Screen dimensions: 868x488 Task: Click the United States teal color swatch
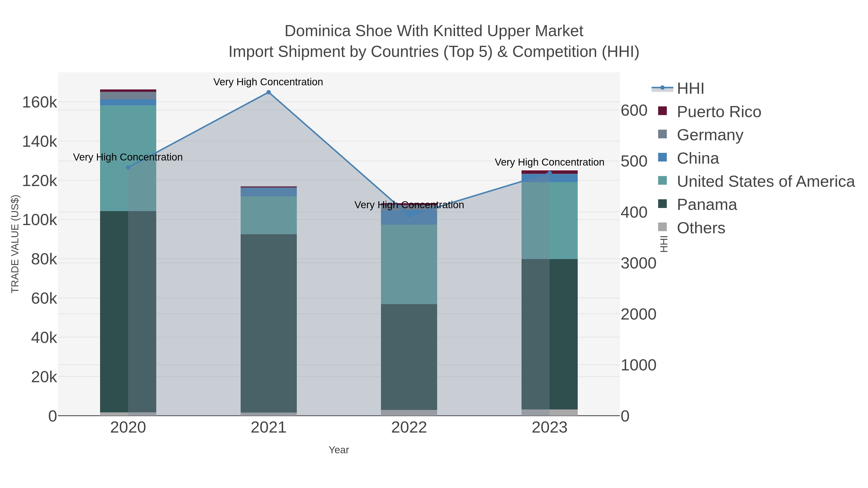(663, 180)
